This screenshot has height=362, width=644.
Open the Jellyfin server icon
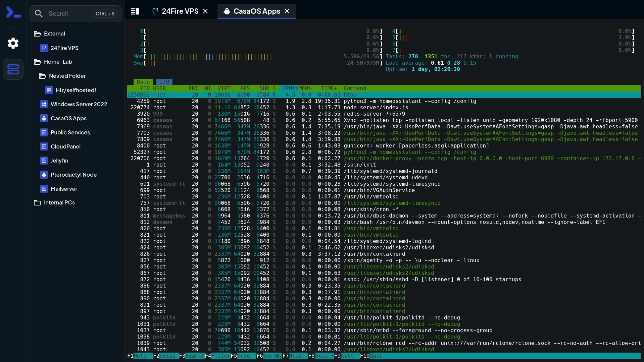pyautogui.click(x=44, y=161)
